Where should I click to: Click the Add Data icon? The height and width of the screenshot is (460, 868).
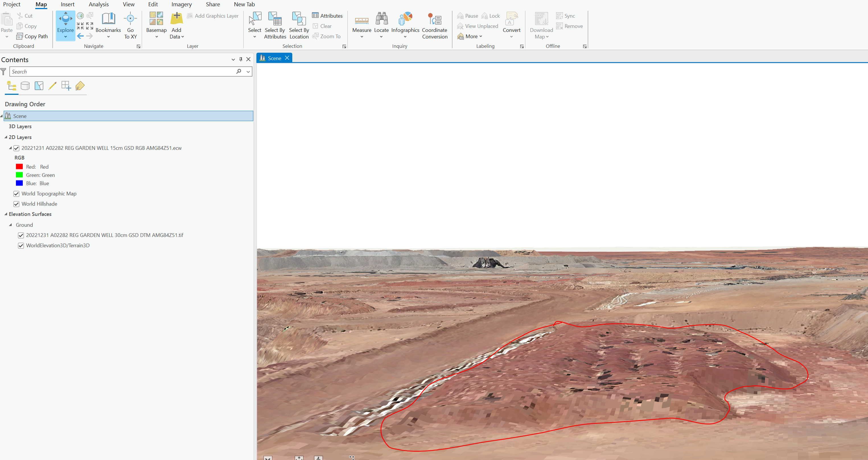(x=176, y=19)
